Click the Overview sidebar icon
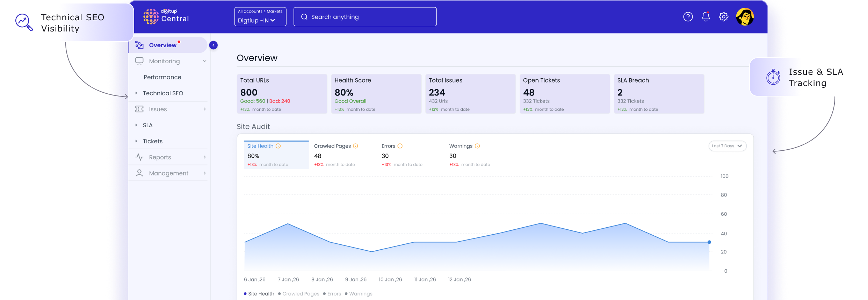This screenshot has height=300, width=868. click(139, 45)
